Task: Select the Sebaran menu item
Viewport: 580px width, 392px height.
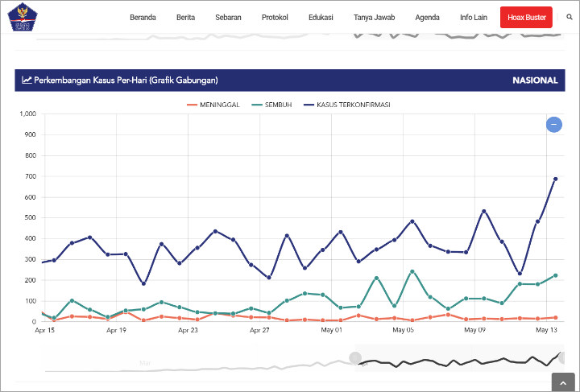Action: click(228, 18)
